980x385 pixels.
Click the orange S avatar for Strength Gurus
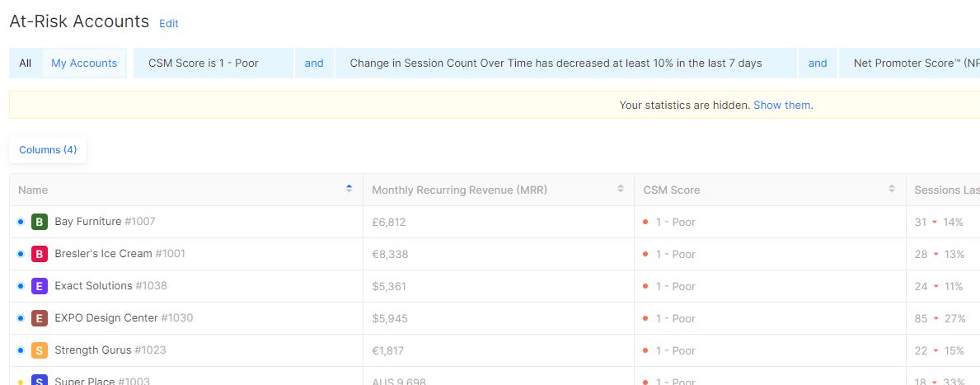[40, 350]
